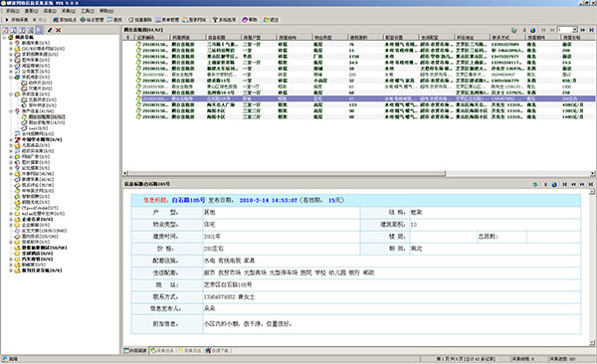Click the red X delete icon above the tree
597x364 pixels.
click(x=59, y=30)
